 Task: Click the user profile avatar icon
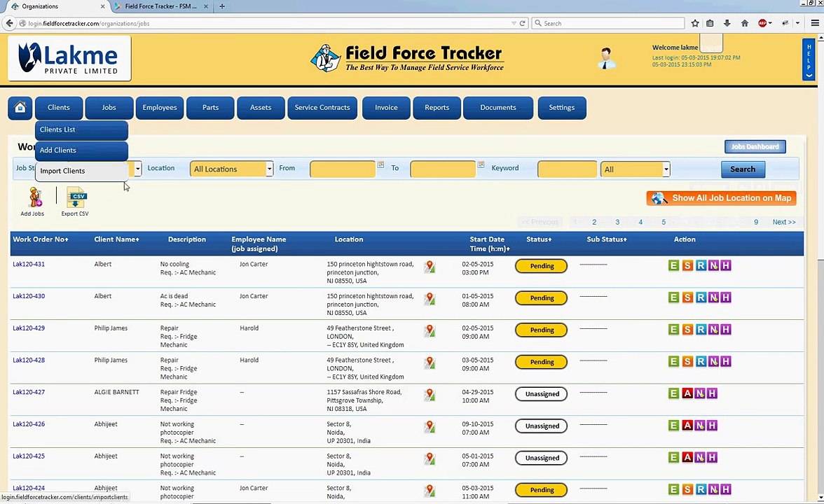607,58
